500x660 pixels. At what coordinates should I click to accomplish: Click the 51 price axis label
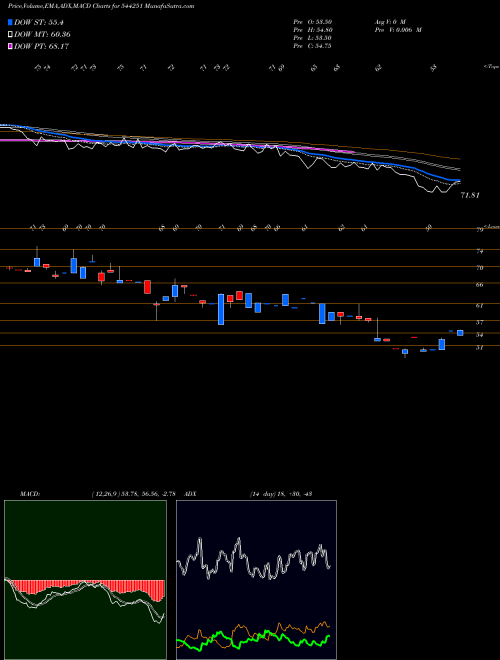tap(479, 347)
